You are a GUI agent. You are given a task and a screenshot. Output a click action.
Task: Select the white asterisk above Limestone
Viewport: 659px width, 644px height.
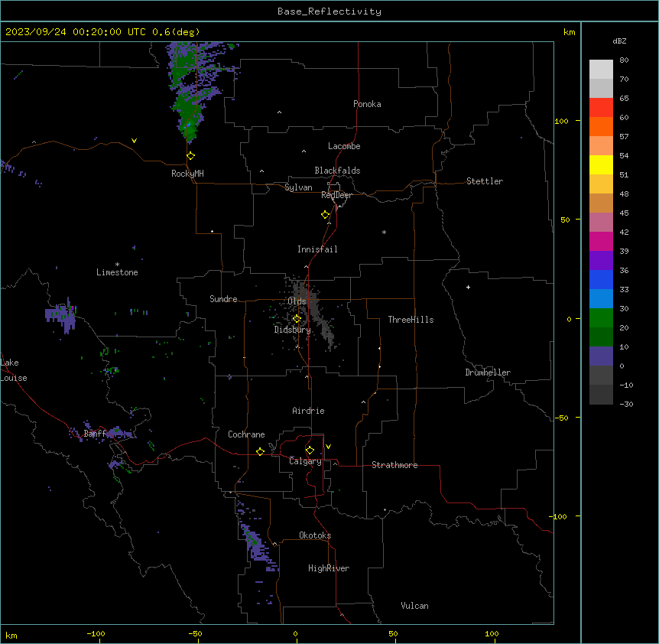pos(117,265)
